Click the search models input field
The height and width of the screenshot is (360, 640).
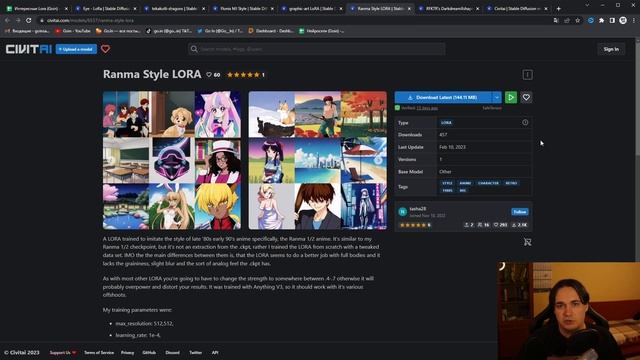click(x=316, y=49)
